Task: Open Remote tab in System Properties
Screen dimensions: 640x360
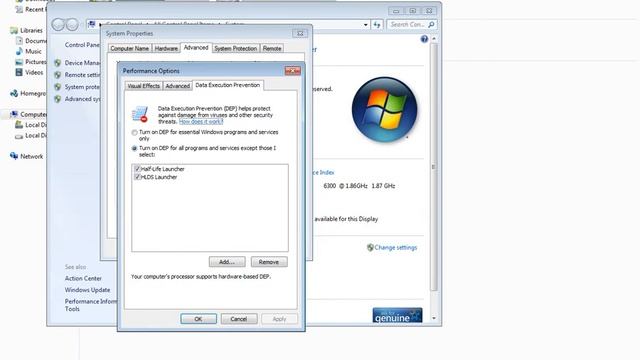Action: pyautogui.click(x=272, y=49)
